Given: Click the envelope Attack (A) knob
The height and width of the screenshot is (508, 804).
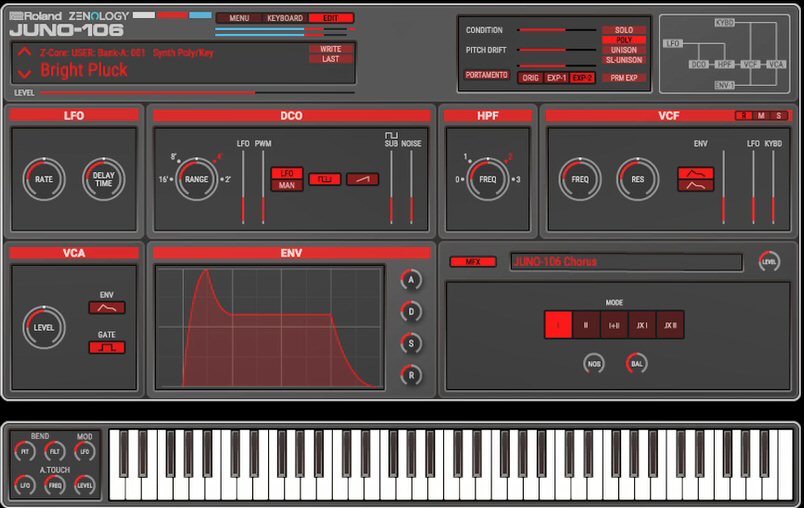Looking at the screenshot, I should [x=411, y=280].
